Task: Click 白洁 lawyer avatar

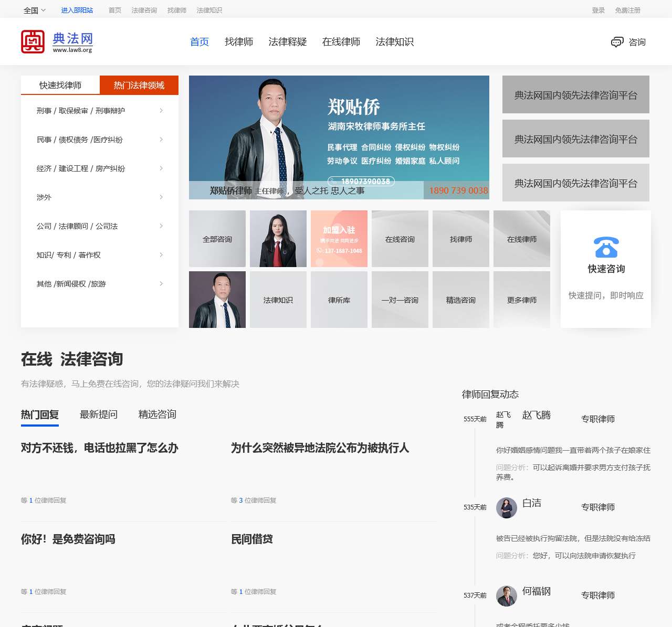Action: click(x=506, y=508)
